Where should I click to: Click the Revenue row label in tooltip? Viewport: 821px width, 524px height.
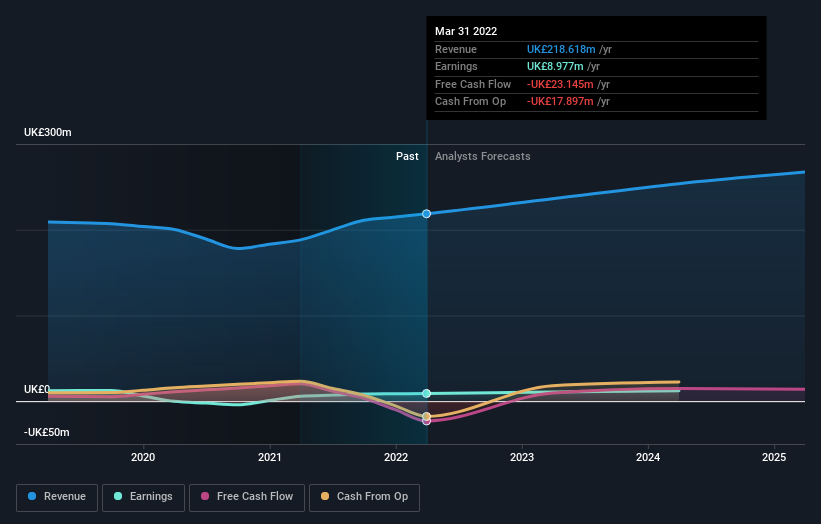coord(456,49)
